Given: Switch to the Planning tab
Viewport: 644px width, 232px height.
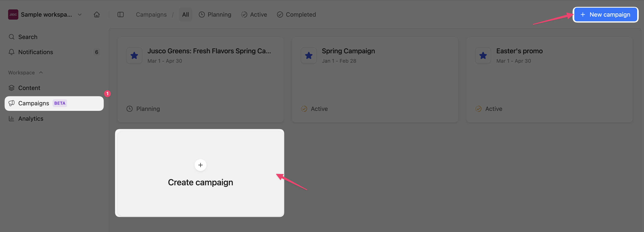Looking at the screenshot, I should click(x=215, y=14).
